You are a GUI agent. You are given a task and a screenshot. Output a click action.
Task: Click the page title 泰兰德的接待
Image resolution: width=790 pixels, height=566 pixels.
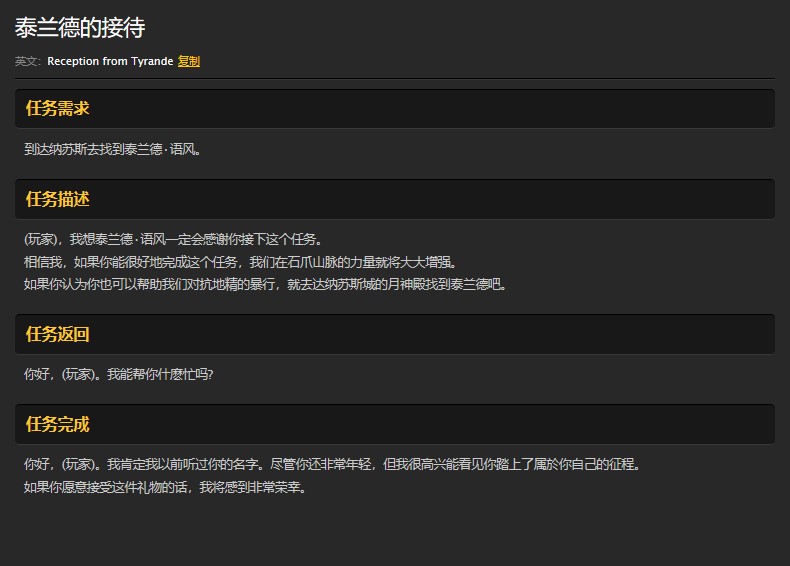80,28
